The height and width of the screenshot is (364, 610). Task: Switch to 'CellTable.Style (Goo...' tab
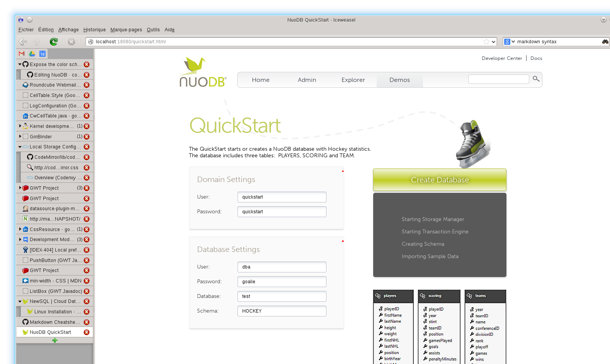(x=54, y=95)
